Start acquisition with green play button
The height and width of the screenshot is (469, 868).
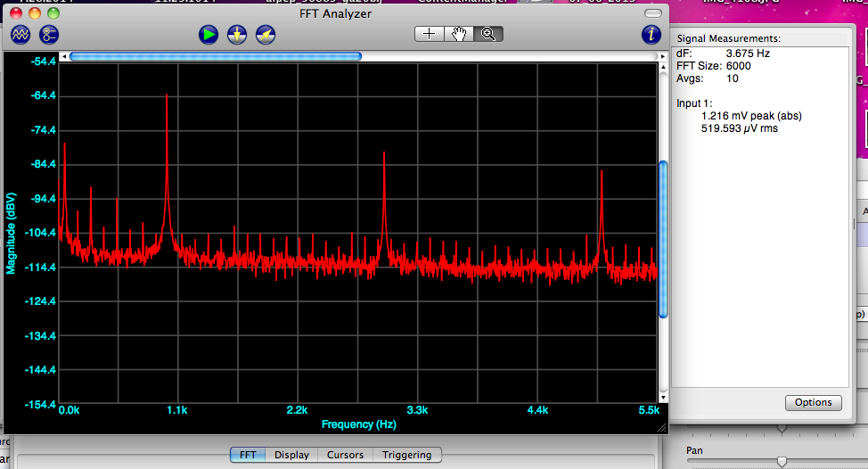209,35
